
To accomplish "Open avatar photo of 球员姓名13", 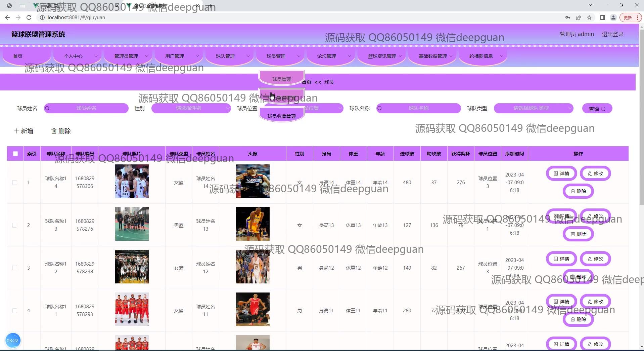I will [253, 224].
